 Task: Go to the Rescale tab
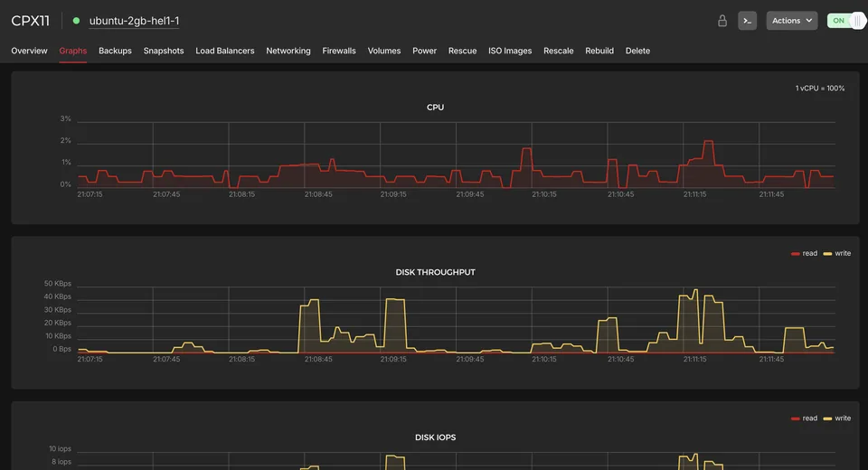(x=559, y=51)
